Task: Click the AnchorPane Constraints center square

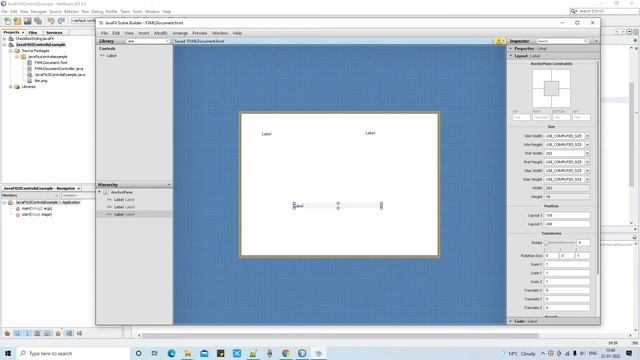Action: tap(551, 88)
